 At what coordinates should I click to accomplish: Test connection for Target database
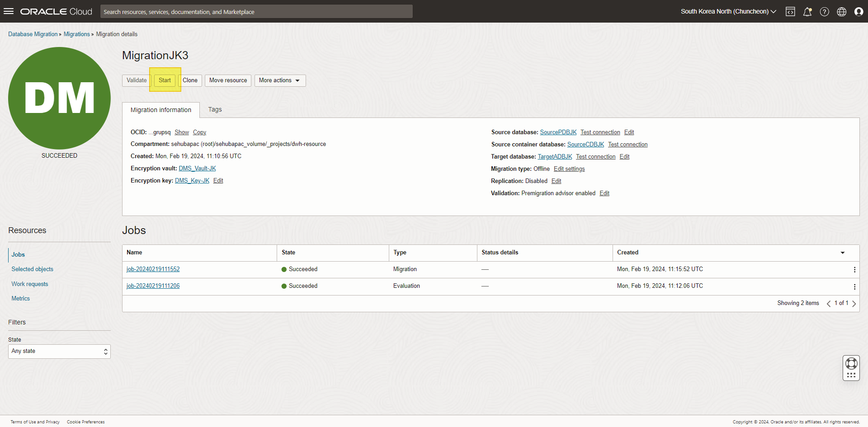tap(596, 157)
